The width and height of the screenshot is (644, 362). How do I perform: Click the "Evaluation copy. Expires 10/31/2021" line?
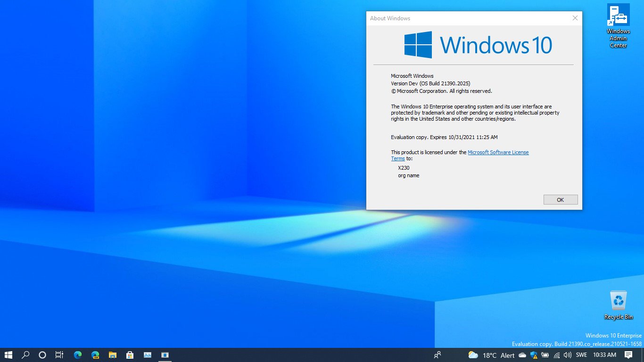(444, 137)
